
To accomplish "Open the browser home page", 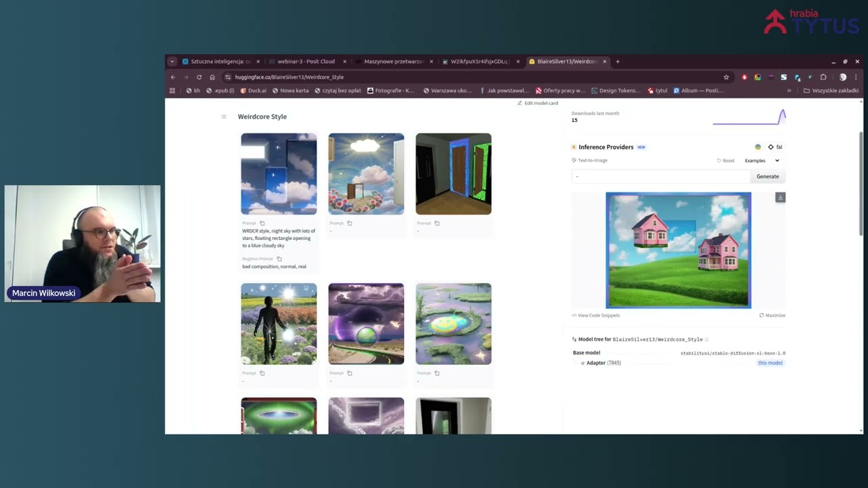I will 212,77.
